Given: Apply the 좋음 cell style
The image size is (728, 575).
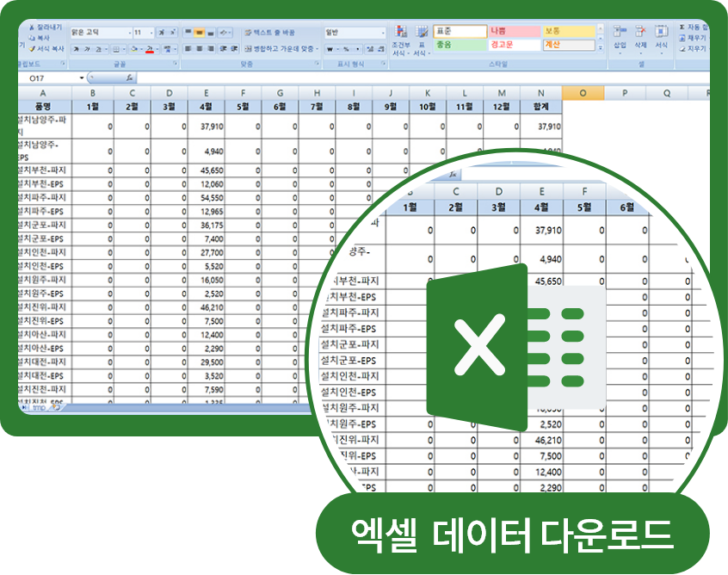Looking at the screenshot, I should (x=460, y=45).
